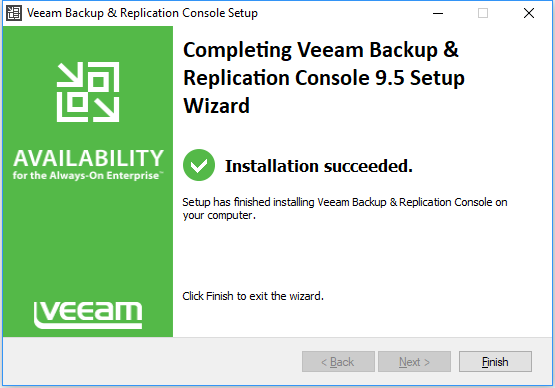Click the Veeam wordmark logo
555x388 pixels.
pyautogui.click(x=88, y=315)
